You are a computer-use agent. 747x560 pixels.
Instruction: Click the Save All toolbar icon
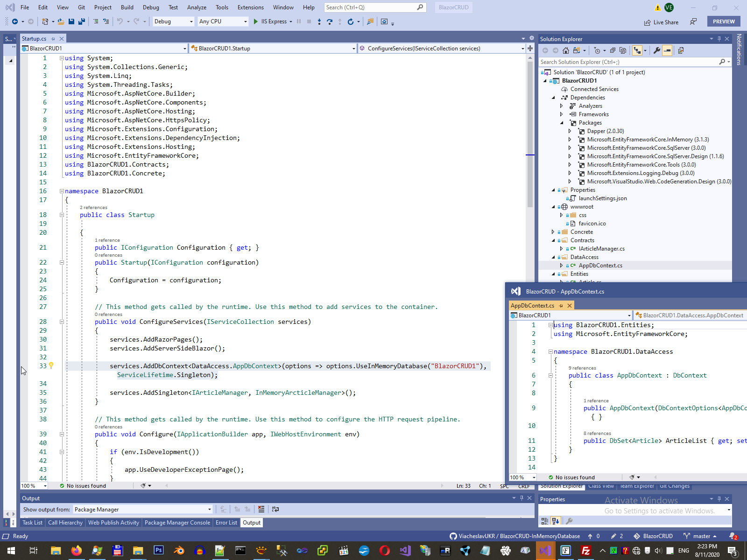coord(82,21)
